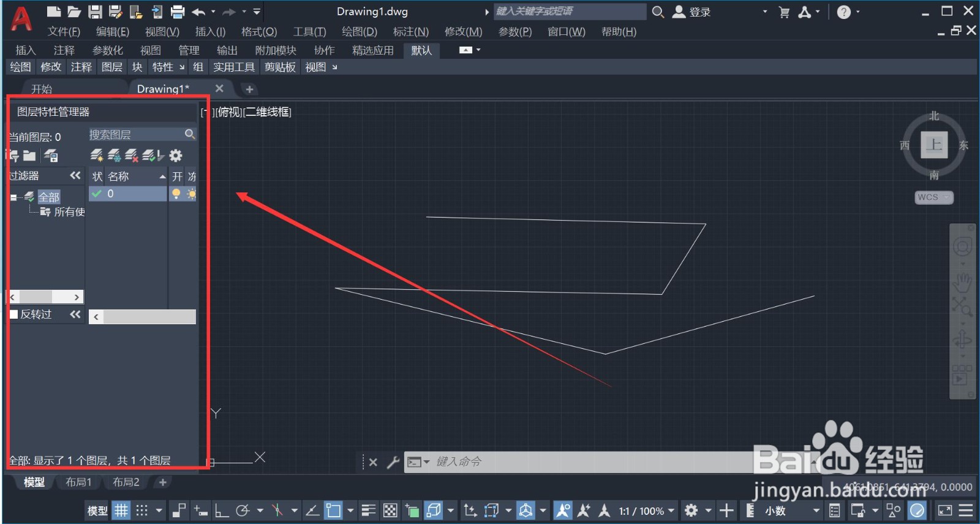Image resolution: width=980 pixels, height=524 pixels.
Task: Toggle layer 0 on/off light bulb
Action: pyautogui.click(x=176, y=194)
